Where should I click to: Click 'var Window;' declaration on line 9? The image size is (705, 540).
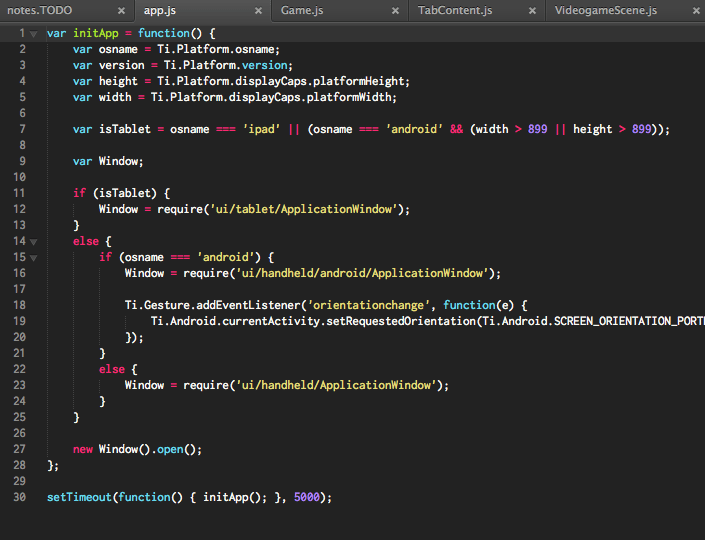tap(108, 161)
